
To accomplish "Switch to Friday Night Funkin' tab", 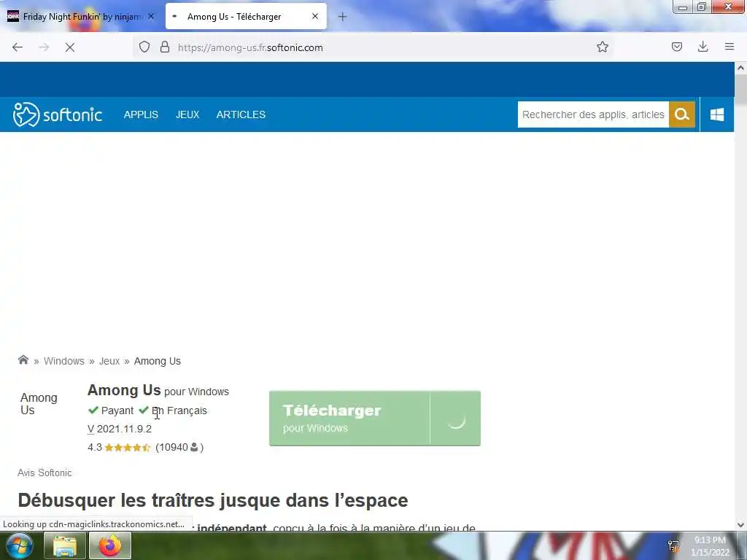I will coord(81,17).
